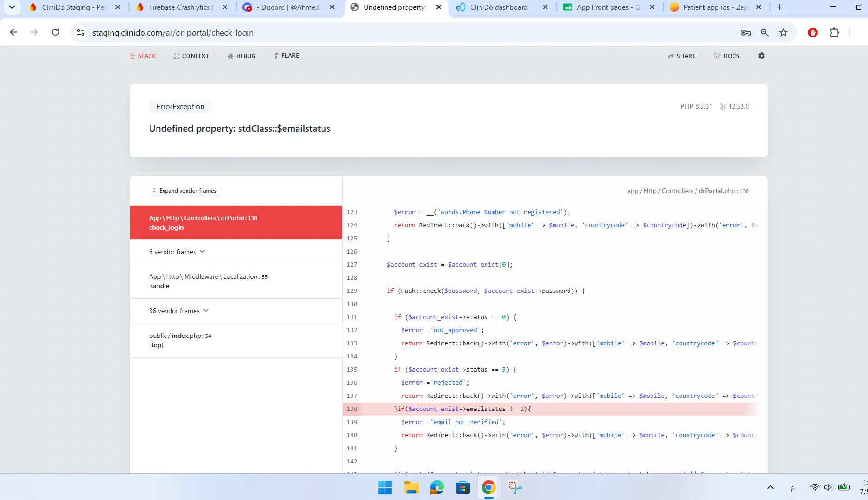This screenshot has width=868, height=500.
Task: View site information icon beside the URL
Action: point(81,32)
